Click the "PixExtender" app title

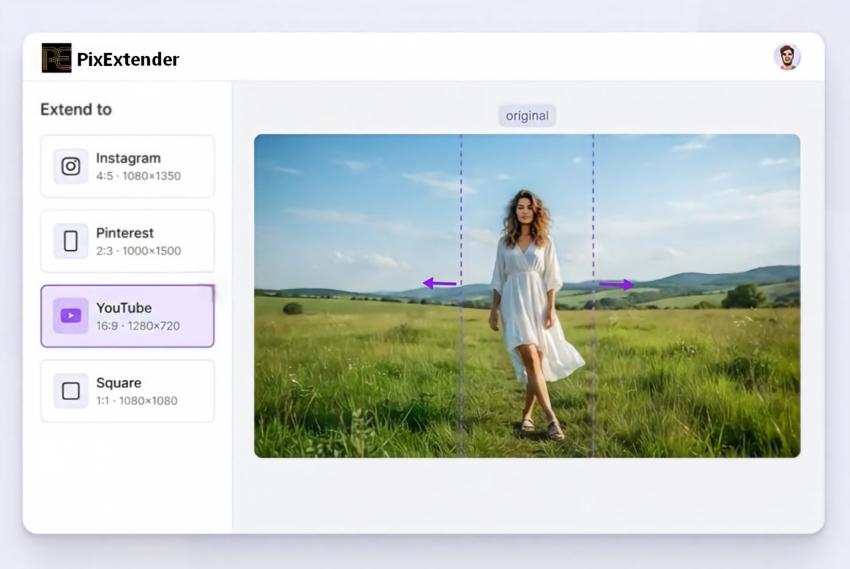[x=128, y=59]
